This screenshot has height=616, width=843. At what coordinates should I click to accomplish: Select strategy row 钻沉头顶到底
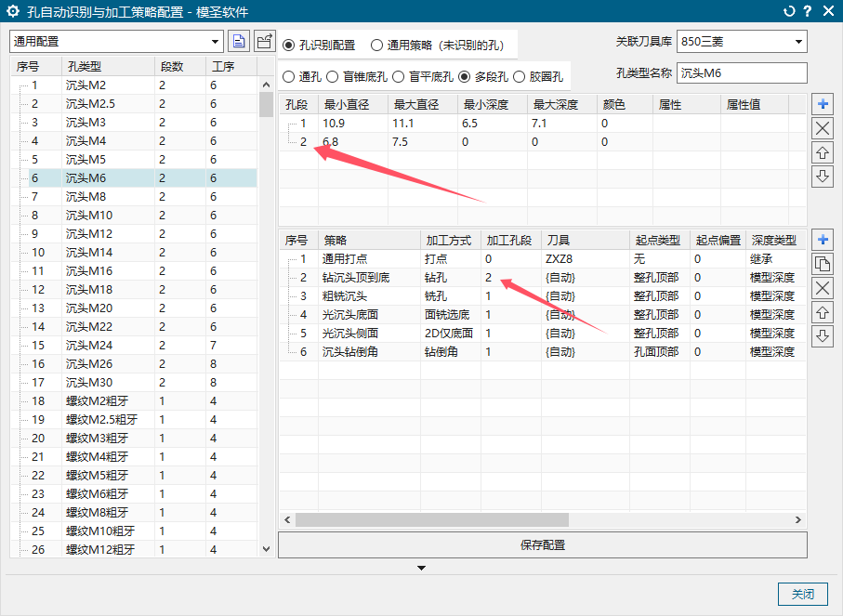(543, 278)
